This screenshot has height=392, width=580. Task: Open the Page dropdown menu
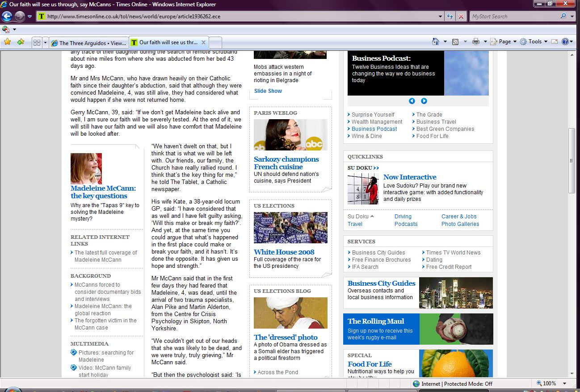(504, 42)
